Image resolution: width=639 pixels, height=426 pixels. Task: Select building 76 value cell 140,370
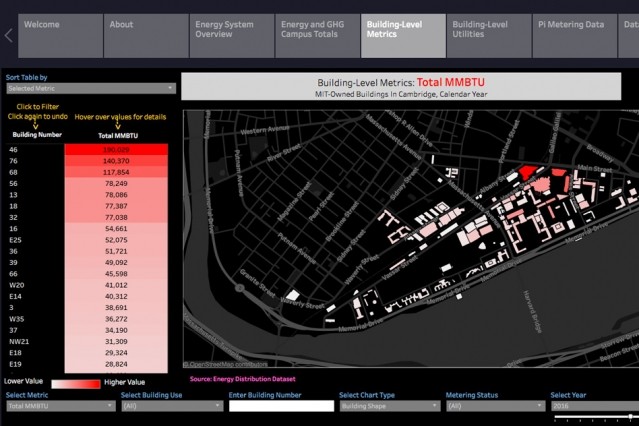[116, 160]
